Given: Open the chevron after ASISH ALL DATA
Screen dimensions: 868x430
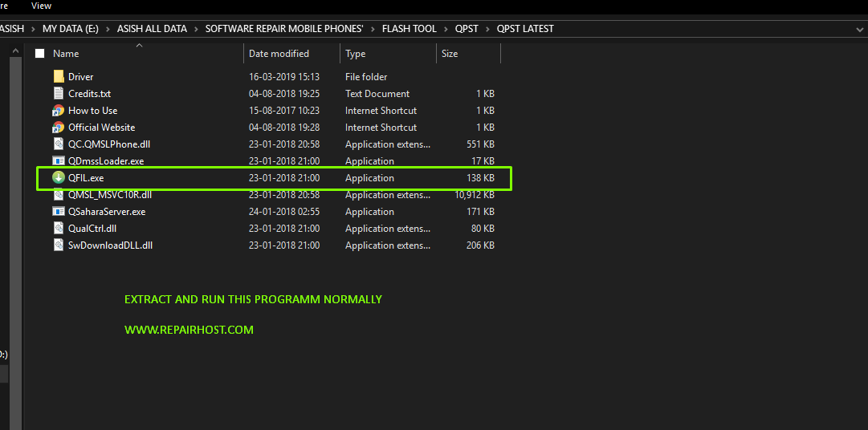Looking at the screenshot, I should [x=196, y=29].
